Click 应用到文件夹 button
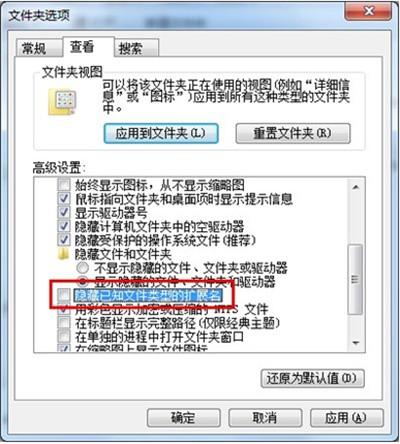400x444 pixels. (x=161, y=133)
